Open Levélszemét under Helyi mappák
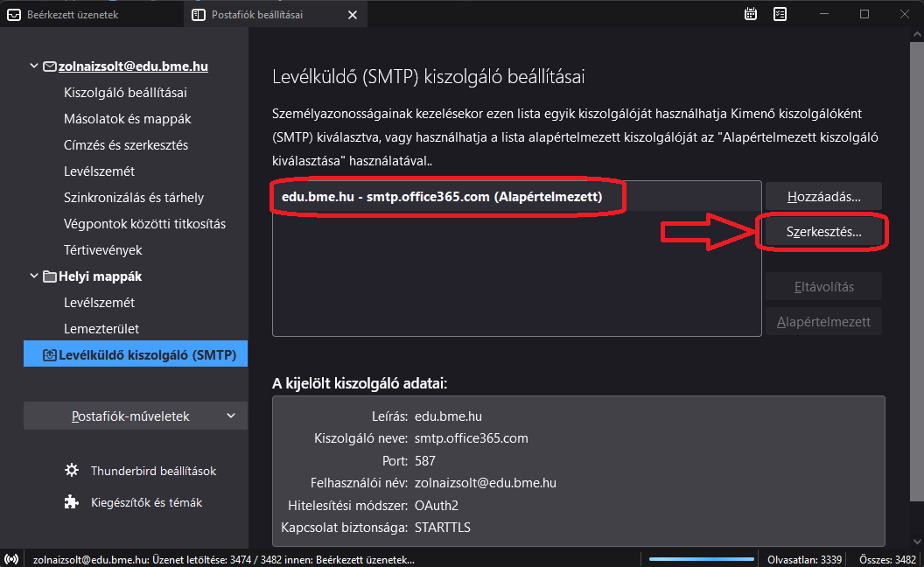The height and width of the screenshot is (567, 924). (x=99, y=303)
